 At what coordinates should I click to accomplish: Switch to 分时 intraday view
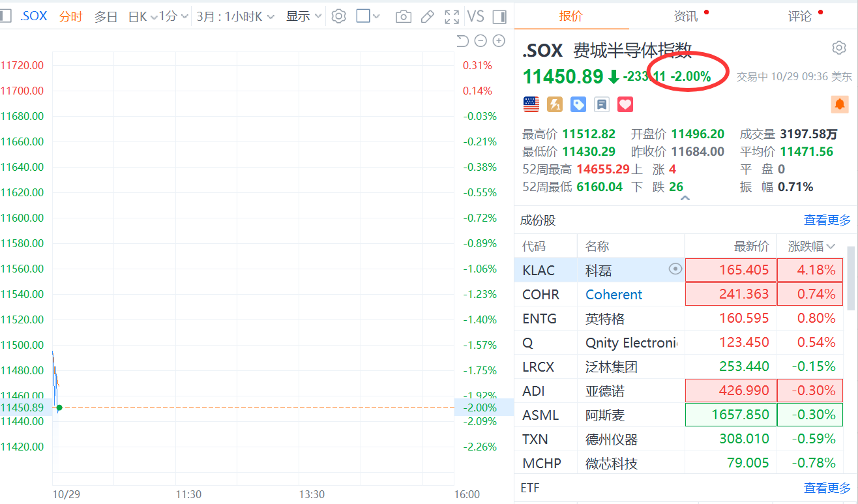pyautogui.click(x=70, y=16)
